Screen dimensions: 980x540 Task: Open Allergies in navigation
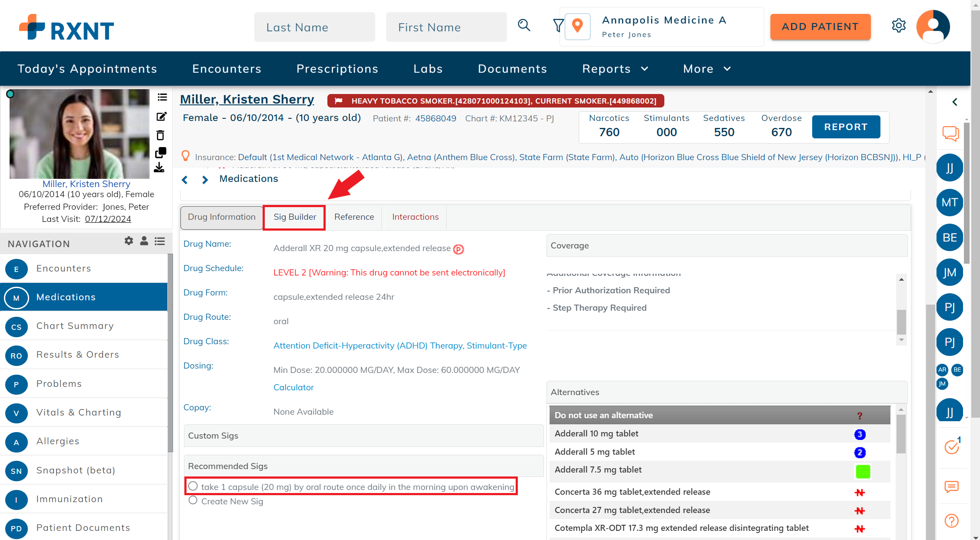click(x=84, y=441)
